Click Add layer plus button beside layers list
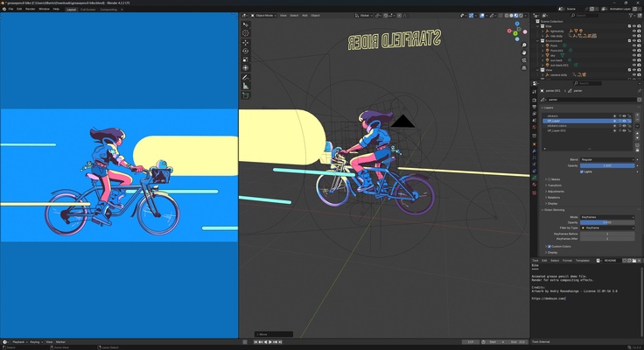 coord(637,115)
